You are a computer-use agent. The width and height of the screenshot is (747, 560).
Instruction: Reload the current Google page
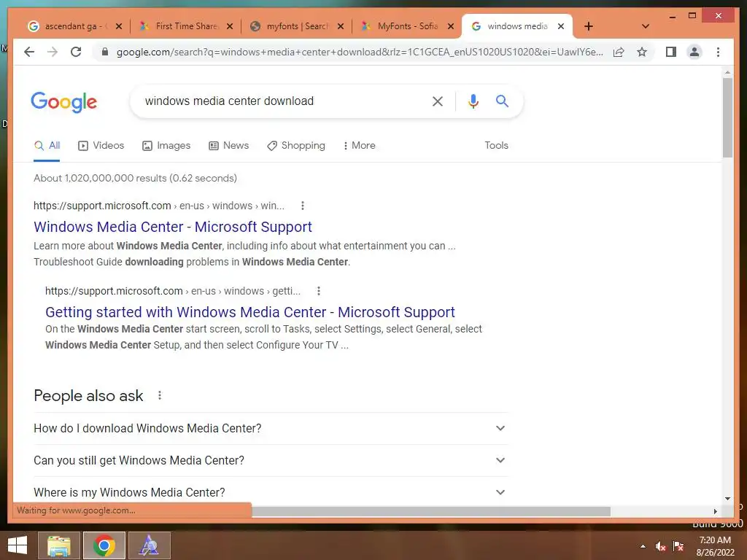pyautogui.click(x=76, y=52)
